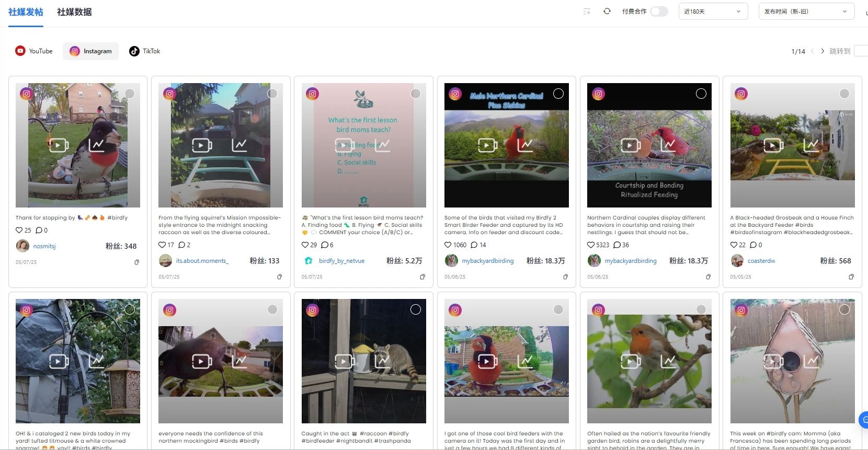Open the 近180天 date range dropdown
The image size is (868, 450).
(x=712, y=11)
